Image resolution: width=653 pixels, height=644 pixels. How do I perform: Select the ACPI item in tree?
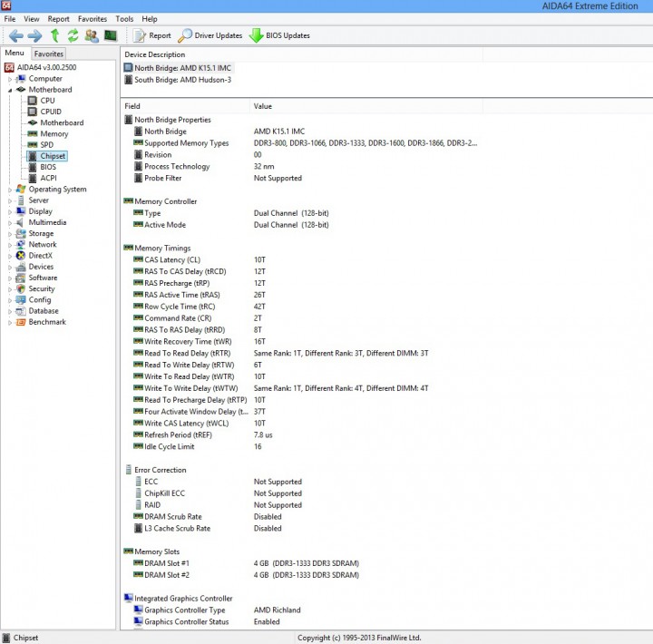pyautogui.click(x=43, y=178)
